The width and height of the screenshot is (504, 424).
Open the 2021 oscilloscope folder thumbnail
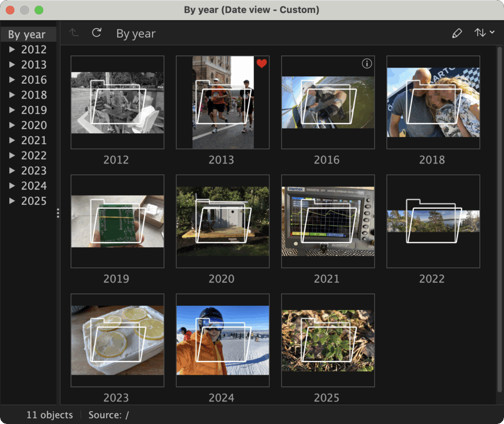tap(328, 222)
